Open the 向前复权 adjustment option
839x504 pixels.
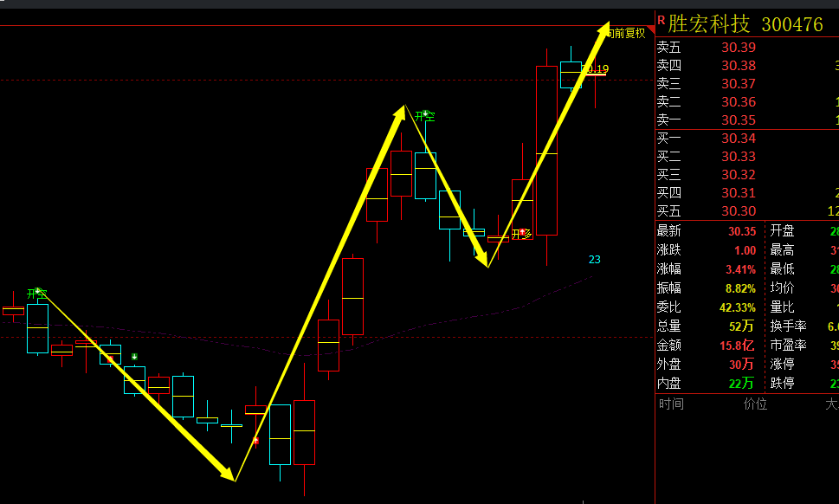click(x=626, y=33)
